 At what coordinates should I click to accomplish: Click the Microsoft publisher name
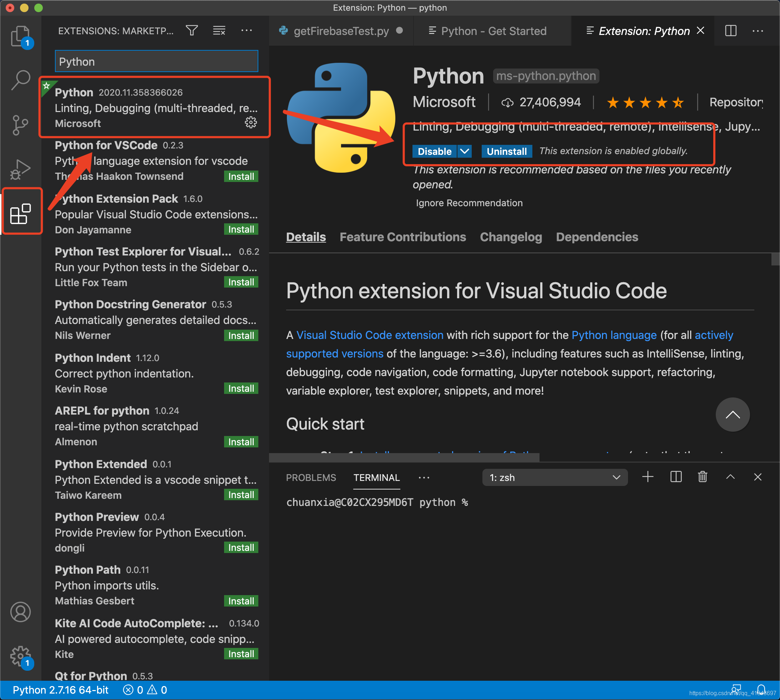[444, 102]
